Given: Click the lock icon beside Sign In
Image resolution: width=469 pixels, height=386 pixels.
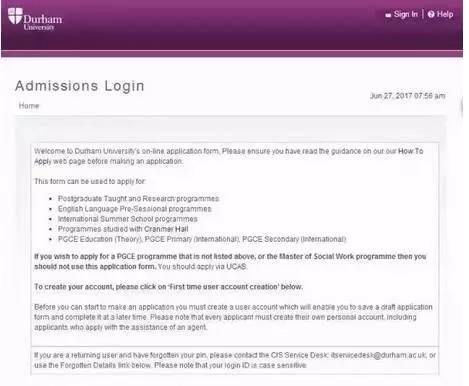Looking at the screenshot, I should (x=388, y=15).
